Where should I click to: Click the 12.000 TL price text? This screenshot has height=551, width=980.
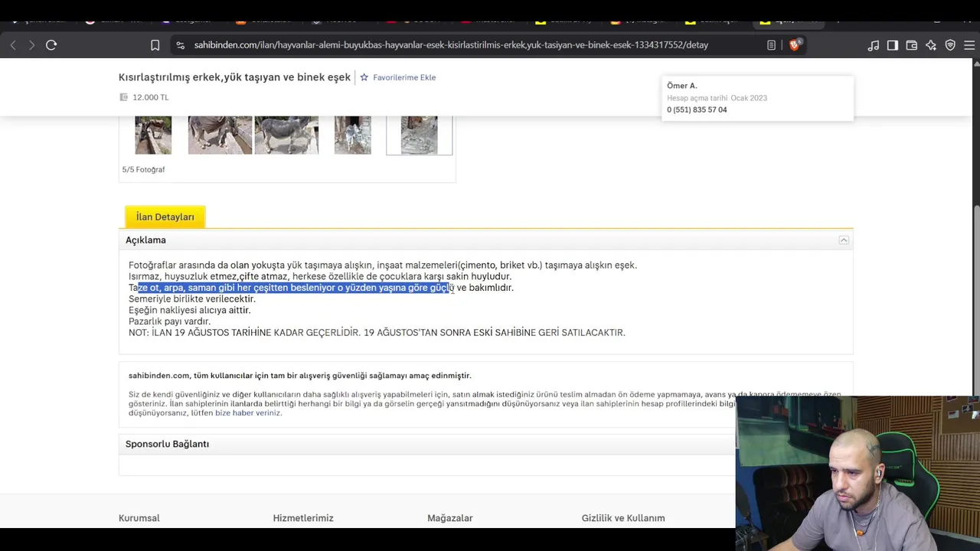[x=150, y=97]
